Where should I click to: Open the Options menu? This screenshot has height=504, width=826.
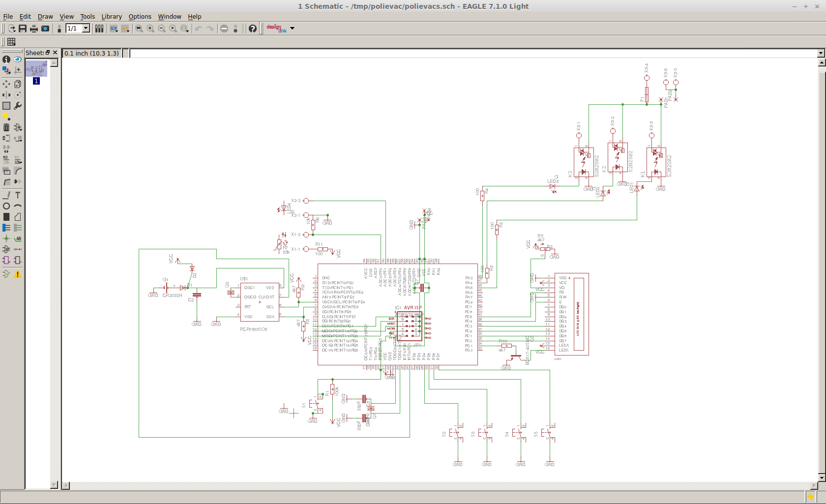pyautogui.click(x=140, y=16)
